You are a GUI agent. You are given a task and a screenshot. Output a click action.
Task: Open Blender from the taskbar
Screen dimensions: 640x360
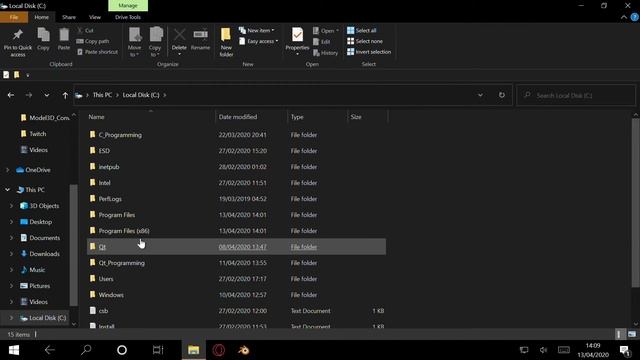(244, 350)
